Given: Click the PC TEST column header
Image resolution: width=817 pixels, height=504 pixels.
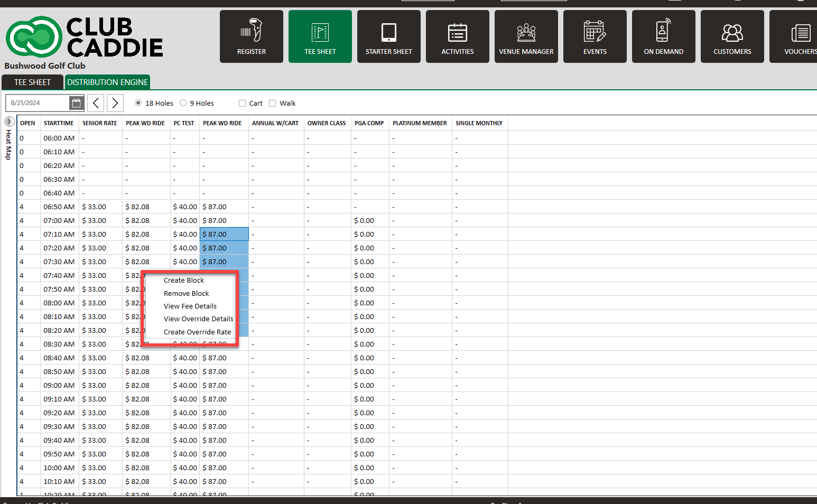Looking at the screenshot, I should (184, 123).
